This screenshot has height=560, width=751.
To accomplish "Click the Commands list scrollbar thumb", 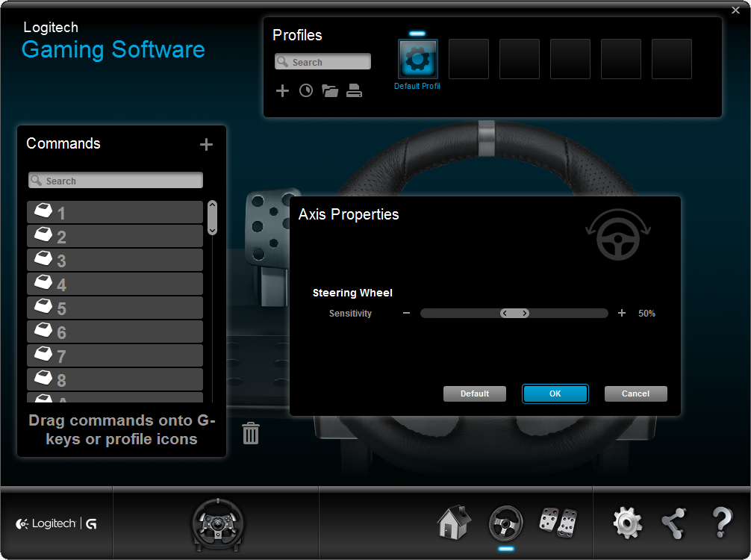I will [212, 217].
